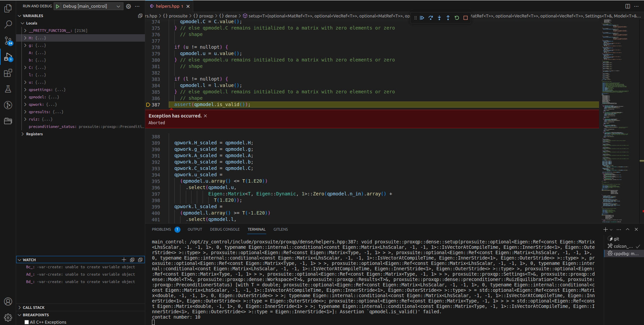Viewport: 644px width, 325px height.
Task: Check the All C++ Exceptions checkbox
Action: pyautogui.click(x=27, y=322)
